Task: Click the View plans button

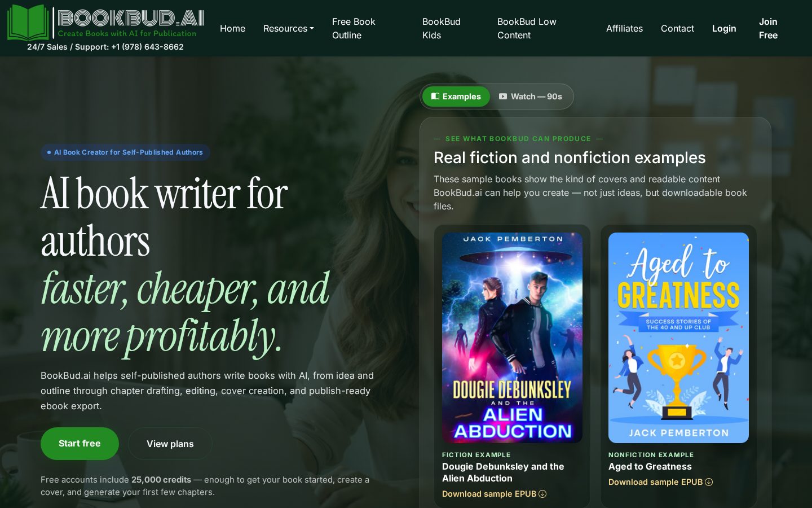Action: [x=170, y=444]
